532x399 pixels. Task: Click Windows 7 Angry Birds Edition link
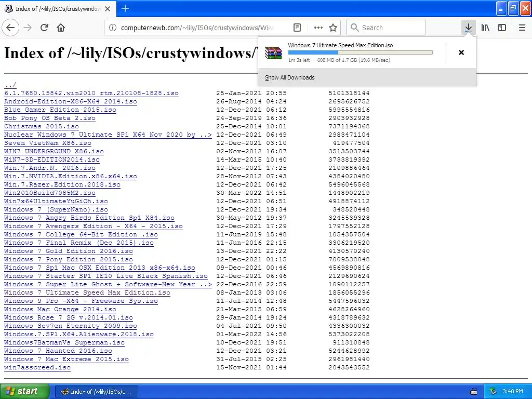89,218
